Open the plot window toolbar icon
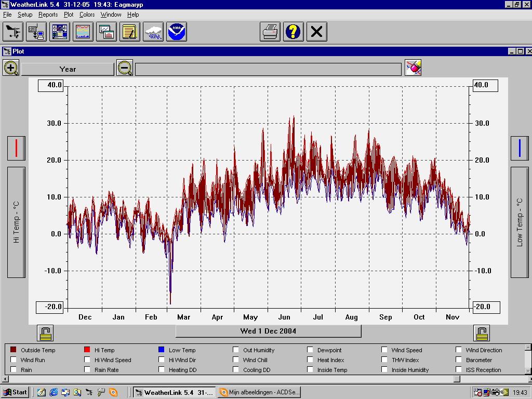This screenshot has width=532, height=399. click(107, 32)
